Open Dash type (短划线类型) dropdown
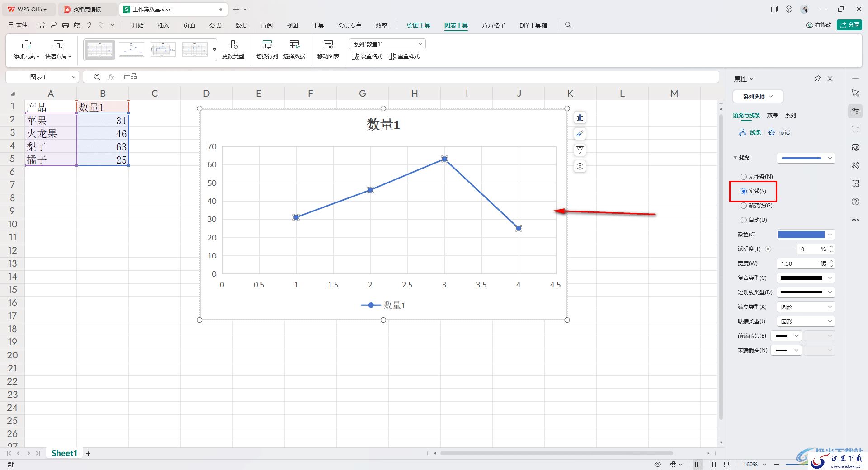 coord(806,292)
